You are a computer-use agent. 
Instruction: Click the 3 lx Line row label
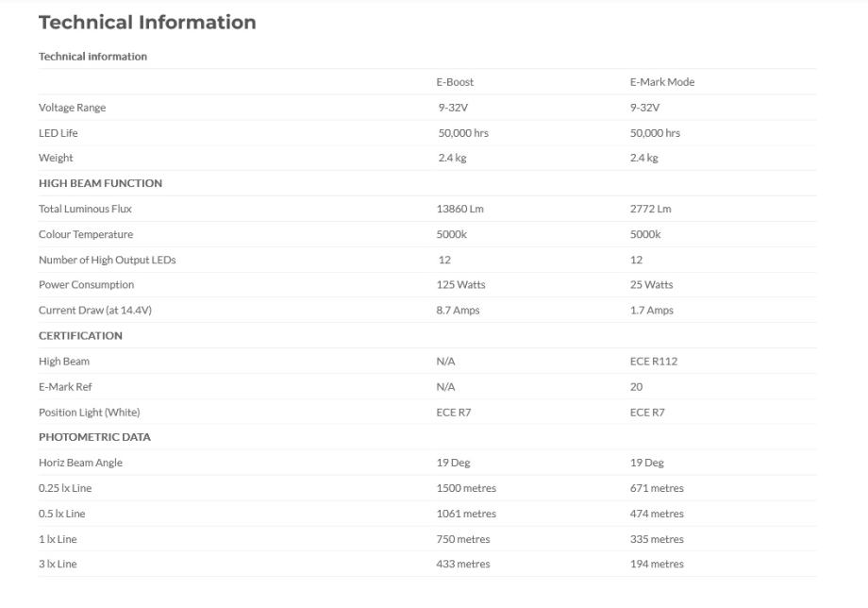tap(58, 565)
